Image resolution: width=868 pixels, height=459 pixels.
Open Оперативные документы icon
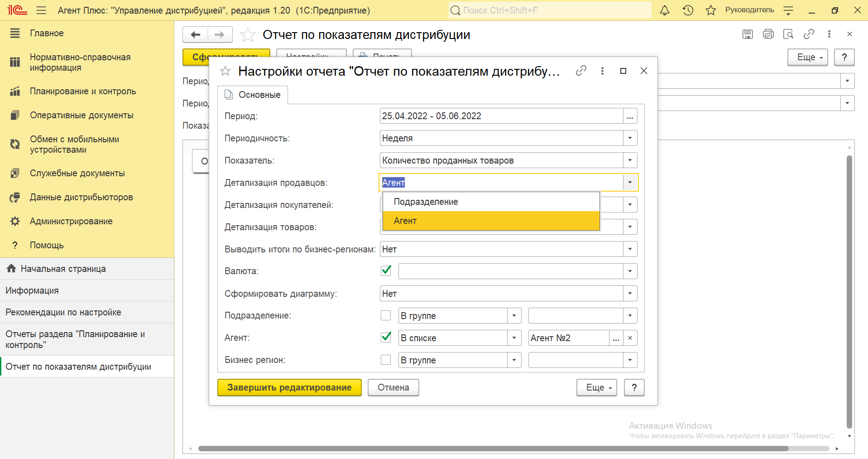point(15,115)
